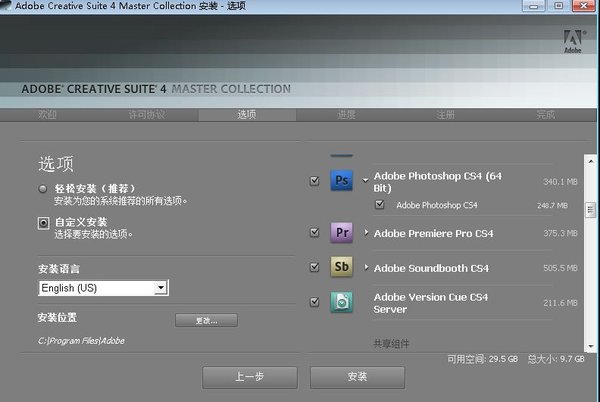Click the scroll down arrow of component list
This screenshot has height=402, width=600.
590,346
